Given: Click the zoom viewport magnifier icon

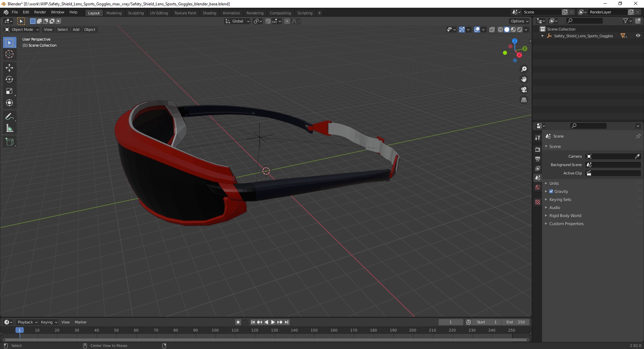Looking at the screenshot, I should (x=524, y=69).
